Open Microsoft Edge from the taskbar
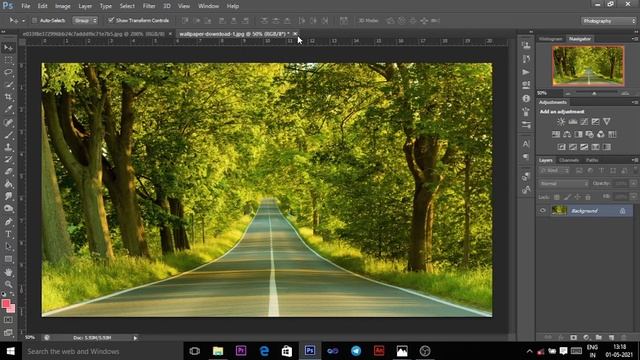This screenshot has height=360, width=640. pos(264,351)
